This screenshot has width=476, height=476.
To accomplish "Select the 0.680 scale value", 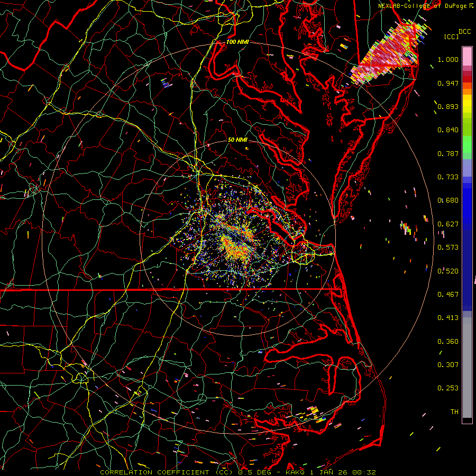I will pos(448,200).
